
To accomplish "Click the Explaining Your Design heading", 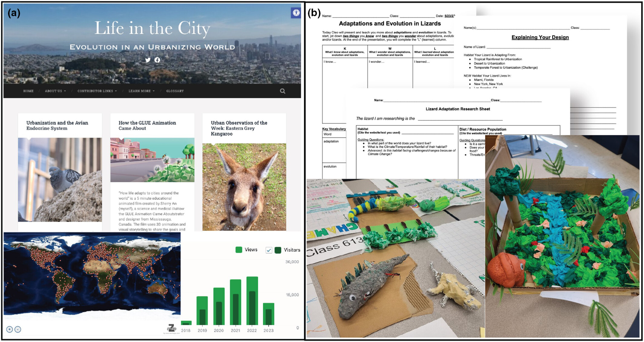I will (x=540, y=37).
